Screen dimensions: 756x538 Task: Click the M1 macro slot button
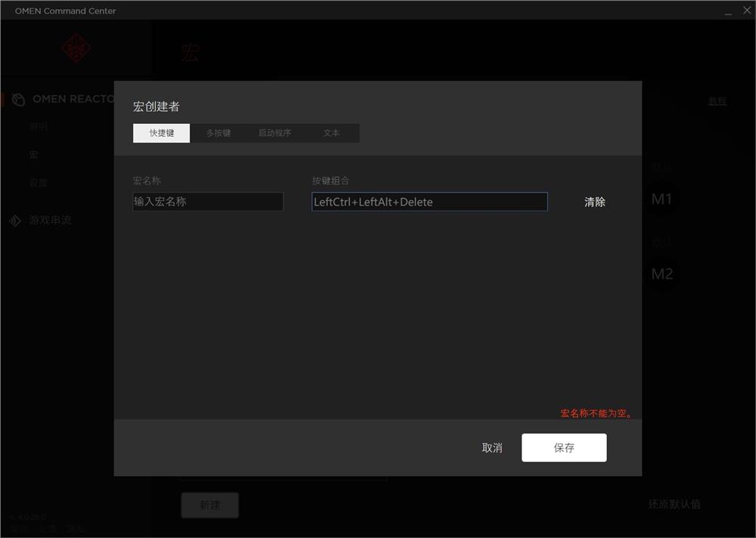pyautogui.click(x=661, y=198)
